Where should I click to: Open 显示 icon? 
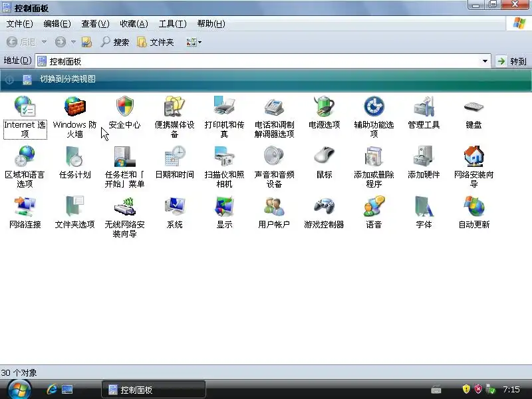[224, 206]
